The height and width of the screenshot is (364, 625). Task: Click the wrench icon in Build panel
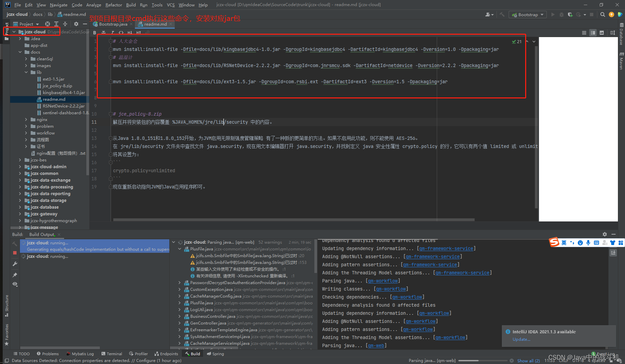15,264
